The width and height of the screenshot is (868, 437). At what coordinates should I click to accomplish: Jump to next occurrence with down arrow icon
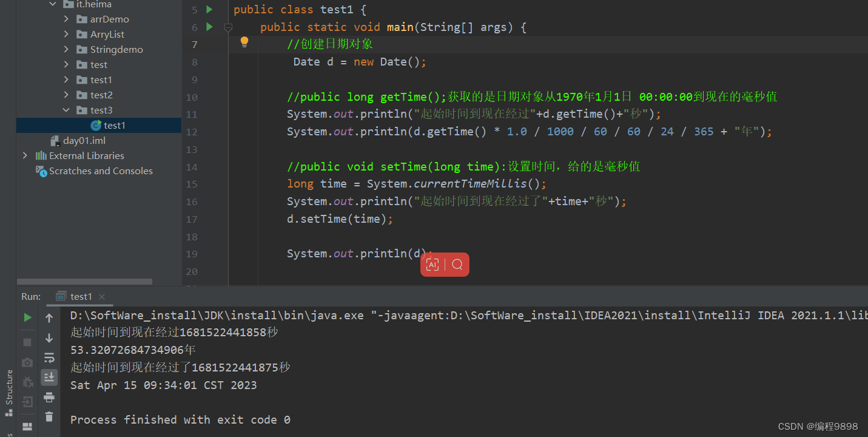point(49,338)
